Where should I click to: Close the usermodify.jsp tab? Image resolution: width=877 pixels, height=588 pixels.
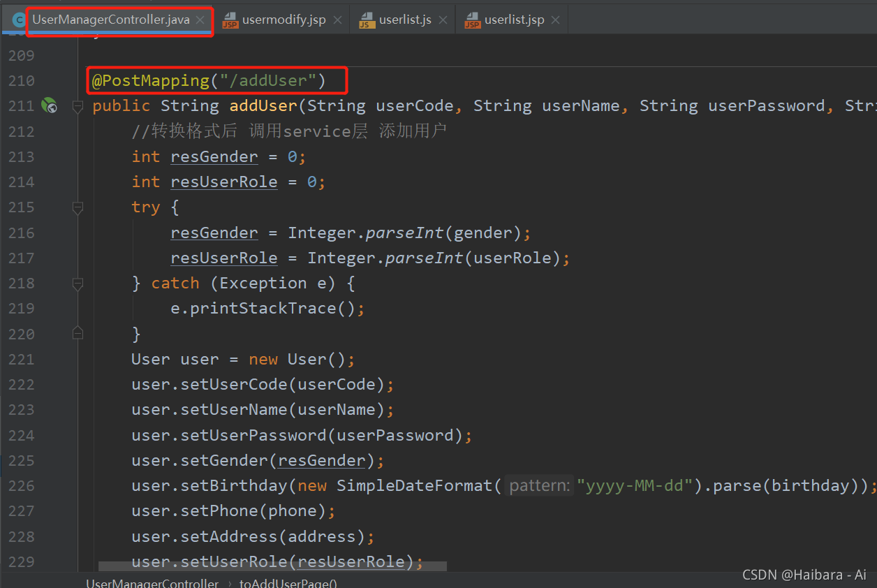(x=337, y=20)
